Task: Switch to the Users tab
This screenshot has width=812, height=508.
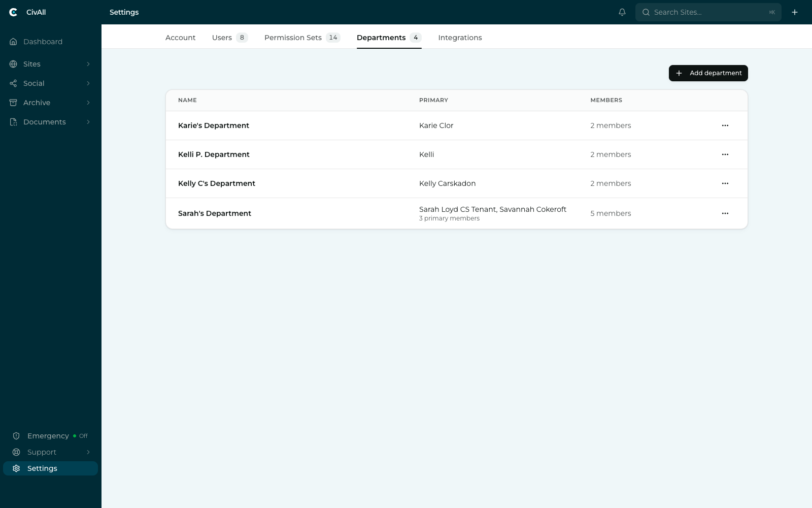Action: [x=230, y=38]
